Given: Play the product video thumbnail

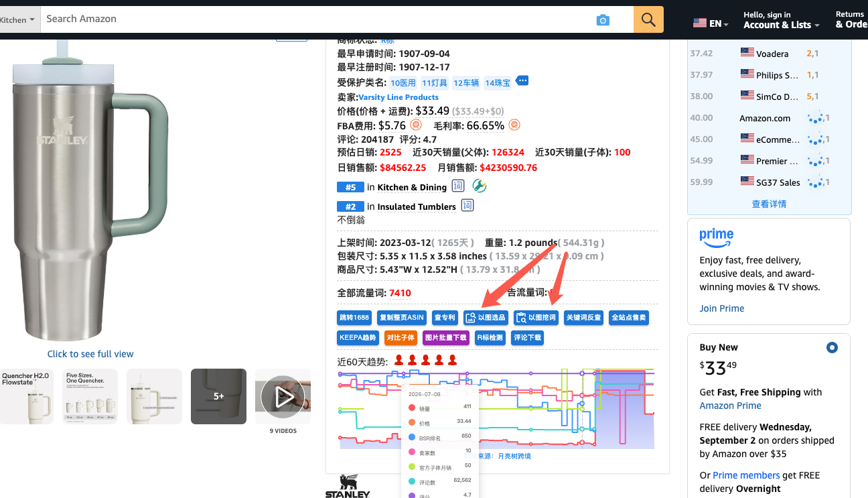Looking at the screenshot, I should (x=283, y=396).
